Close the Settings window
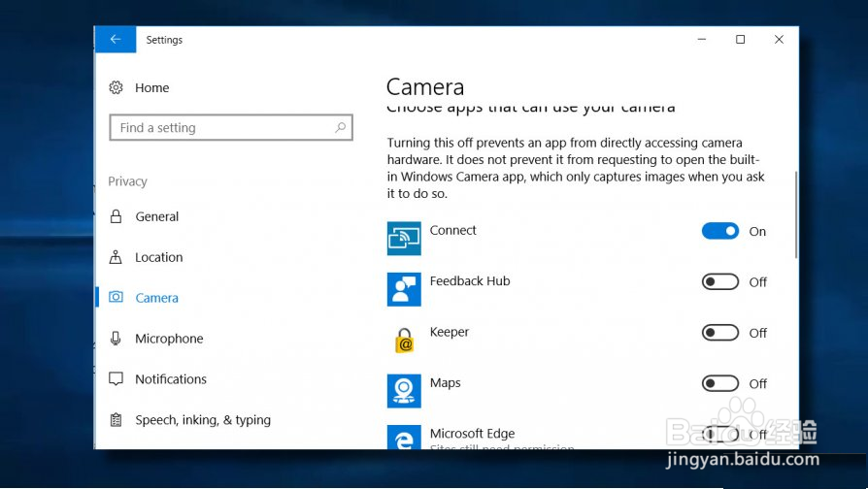Viewport: 868px width, 489px height. click(779, 39)
